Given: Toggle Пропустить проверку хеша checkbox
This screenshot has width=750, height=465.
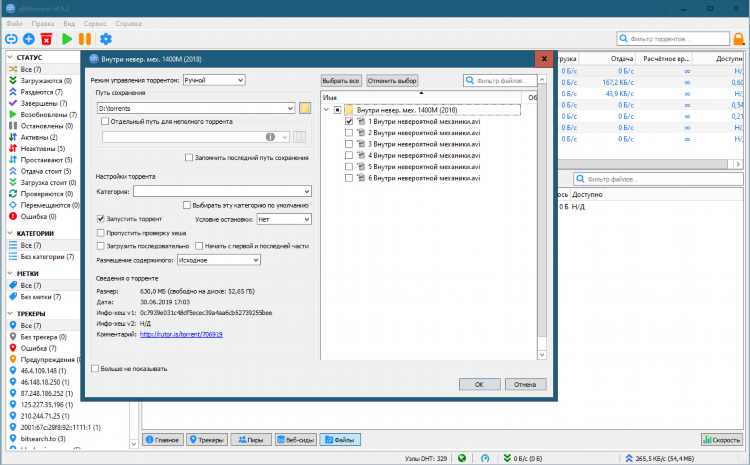Looking at the screenshot, I should coord(100,233).
